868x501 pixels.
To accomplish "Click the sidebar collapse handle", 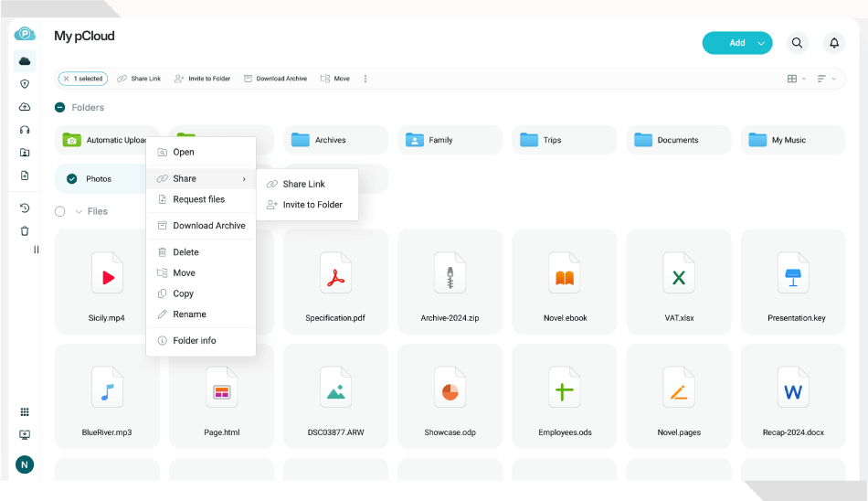I will tap(36, 250).
